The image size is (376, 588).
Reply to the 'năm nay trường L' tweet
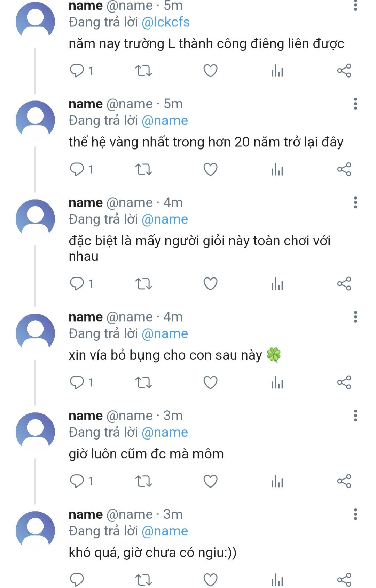[77, 71]
